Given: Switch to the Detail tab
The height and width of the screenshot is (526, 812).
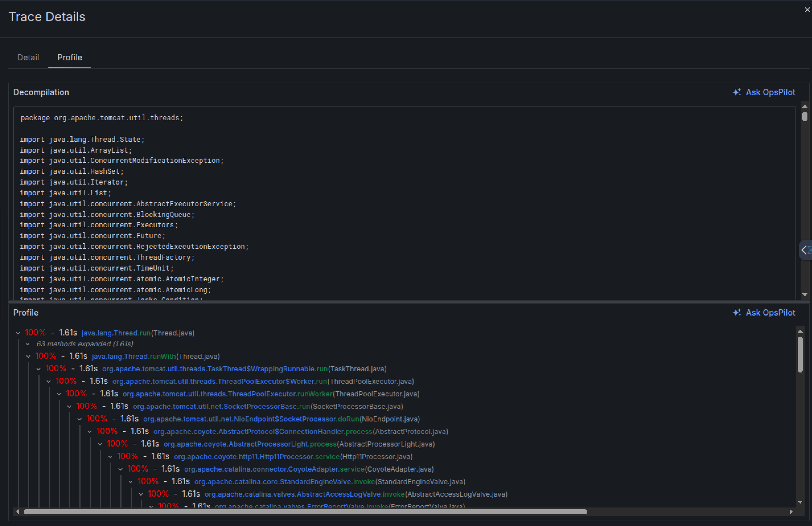Looking at the screenshot, I should pyautogui.click(x=28, y=57).
